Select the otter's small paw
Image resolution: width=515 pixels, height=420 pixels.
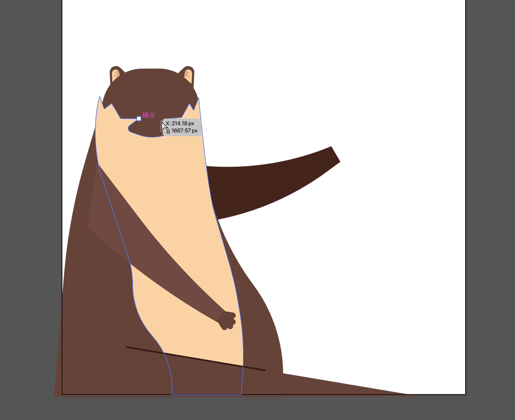(227, 321)
